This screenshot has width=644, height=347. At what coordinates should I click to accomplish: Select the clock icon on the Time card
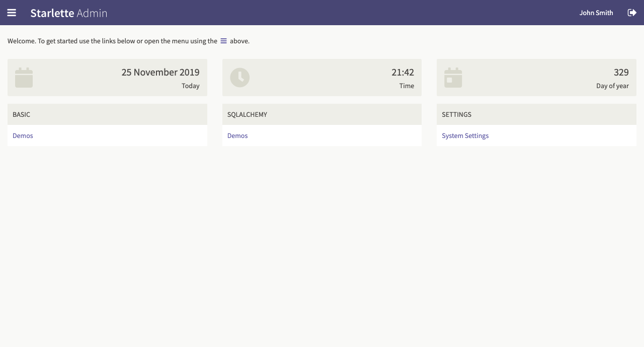point(239,78)
